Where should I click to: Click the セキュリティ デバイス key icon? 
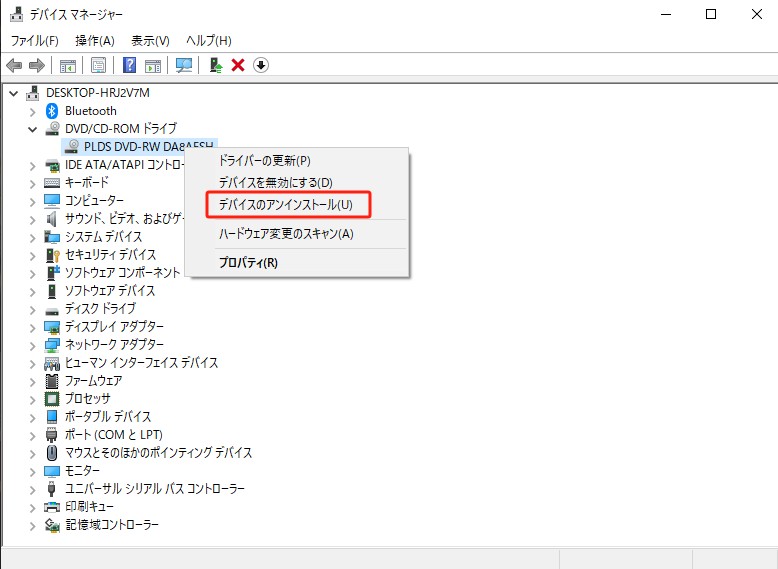[52, 254]
